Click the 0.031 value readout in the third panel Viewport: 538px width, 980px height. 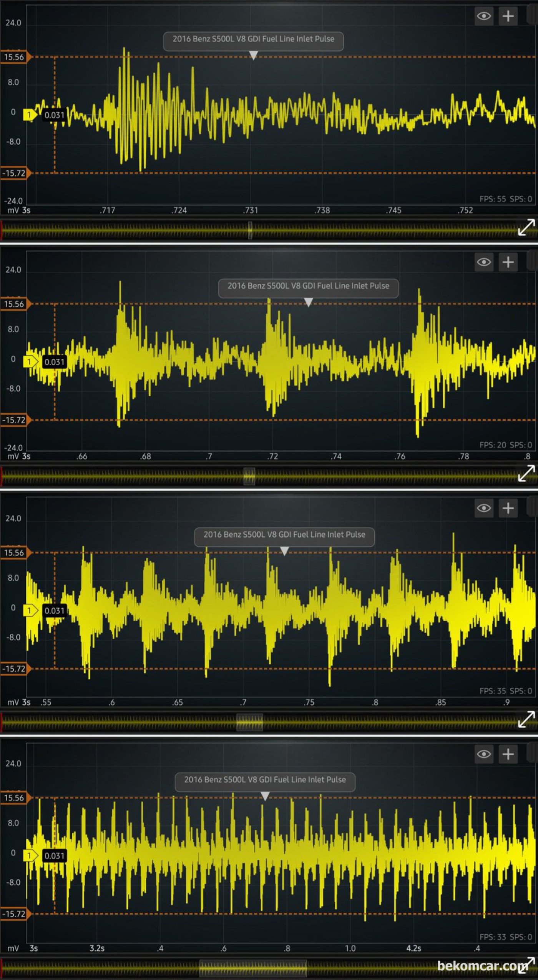(54, 611)
